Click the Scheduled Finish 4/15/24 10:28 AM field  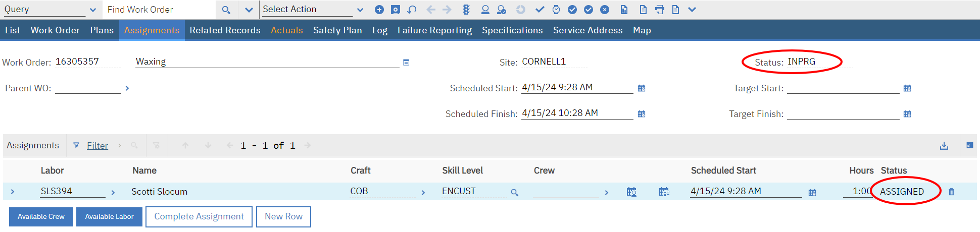pyautogui.click(x=577, y=113)
